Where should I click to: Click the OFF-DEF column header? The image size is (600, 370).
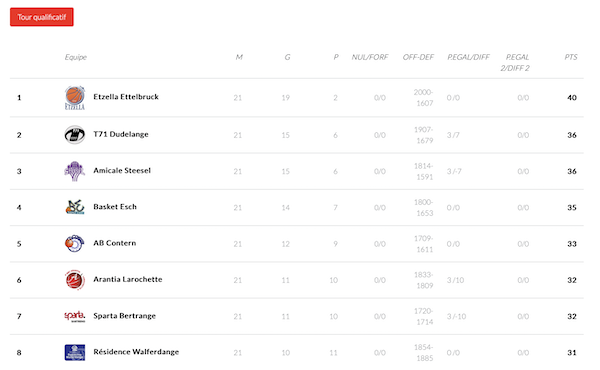(x=418, y=57)
